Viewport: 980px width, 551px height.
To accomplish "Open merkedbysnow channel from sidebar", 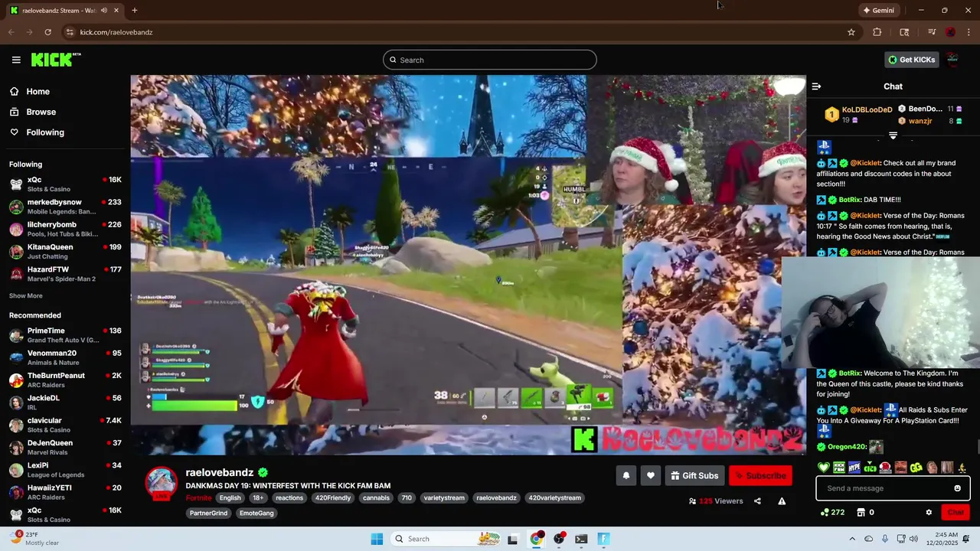I will coord(65,207).
